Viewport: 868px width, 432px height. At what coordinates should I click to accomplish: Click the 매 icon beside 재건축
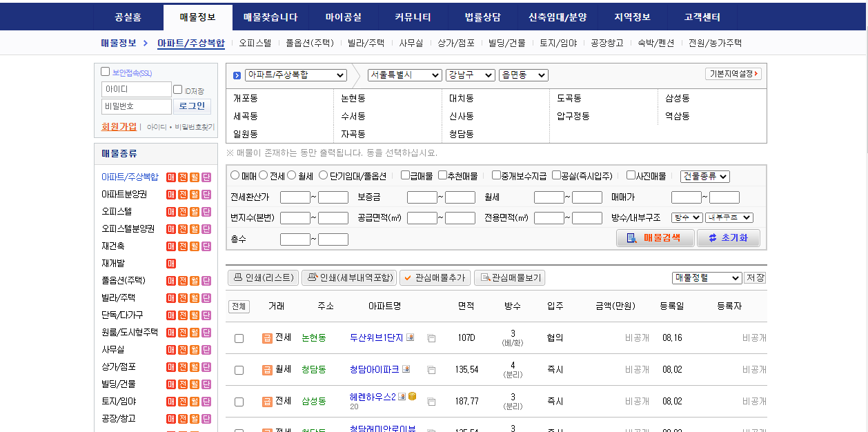[x=171, y=246]
